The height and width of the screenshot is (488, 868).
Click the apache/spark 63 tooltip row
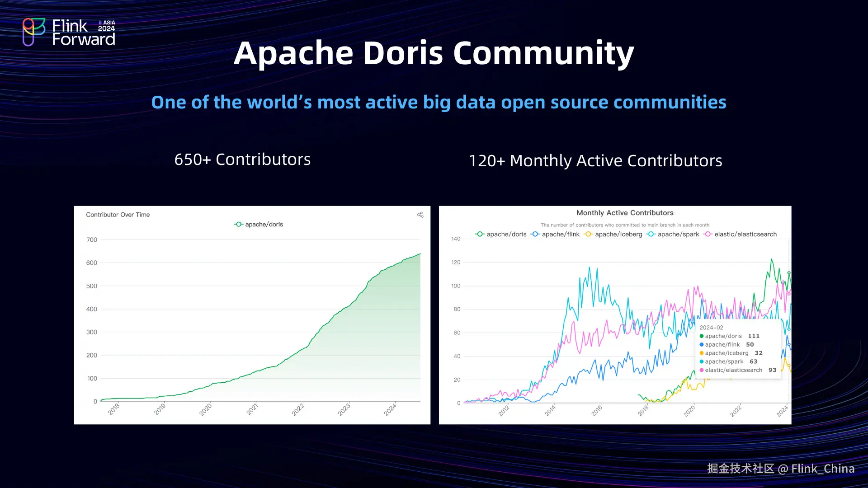728,361
